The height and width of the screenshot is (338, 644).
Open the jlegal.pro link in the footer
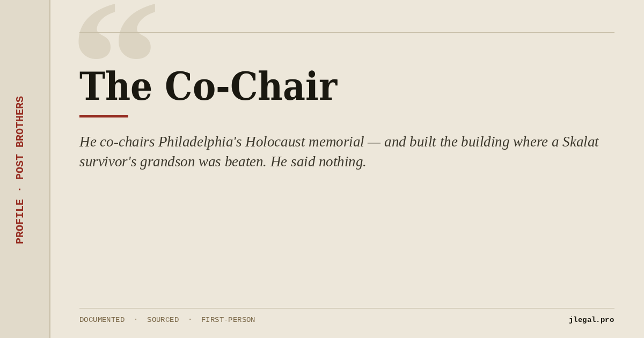pos(591,320)
